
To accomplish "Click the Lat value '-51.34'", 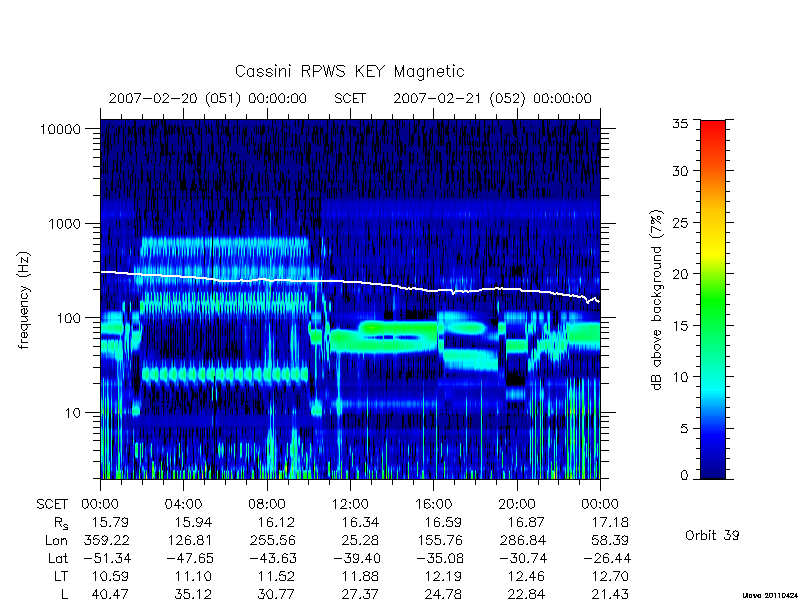I will click(106, 558).
